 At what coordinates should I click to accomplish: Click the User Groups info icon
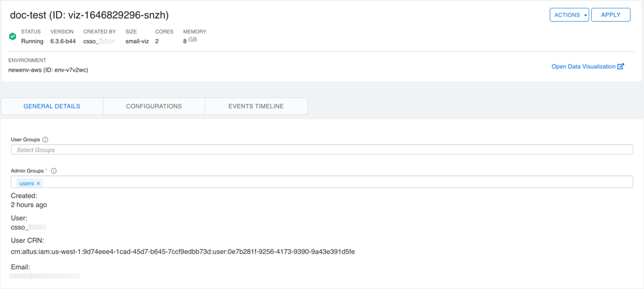pyautogui.click(x=45, y=139)
